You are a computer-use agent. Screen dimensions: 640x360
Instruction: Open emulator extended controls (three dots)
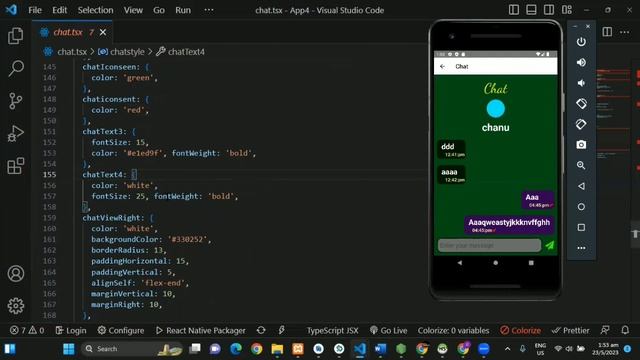click(x=581, y=248)
